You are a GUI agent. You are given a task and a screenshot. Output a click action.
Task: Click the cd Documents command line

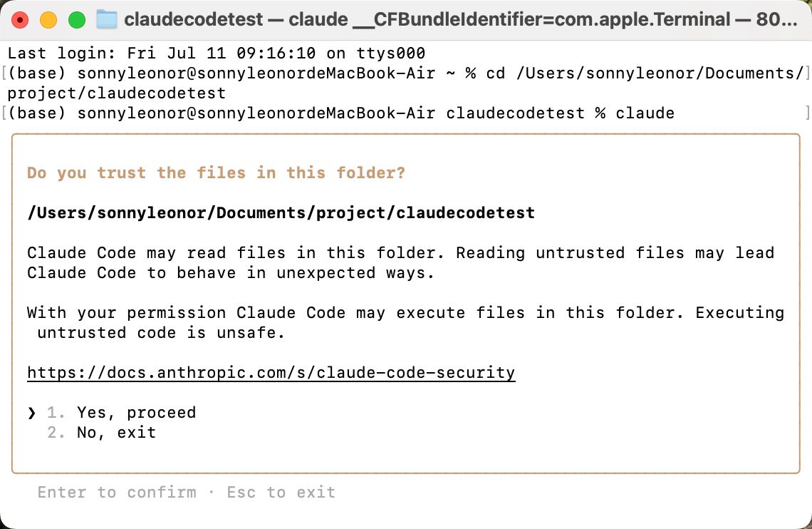pyautogui.click(x=399, y=73)
